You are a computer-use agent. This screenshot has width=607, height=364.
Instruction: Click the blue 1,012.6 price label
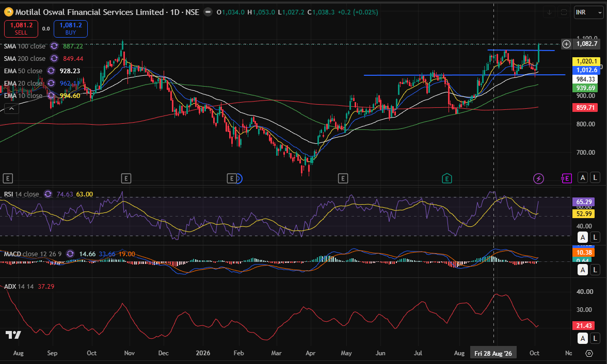point(586,70)
